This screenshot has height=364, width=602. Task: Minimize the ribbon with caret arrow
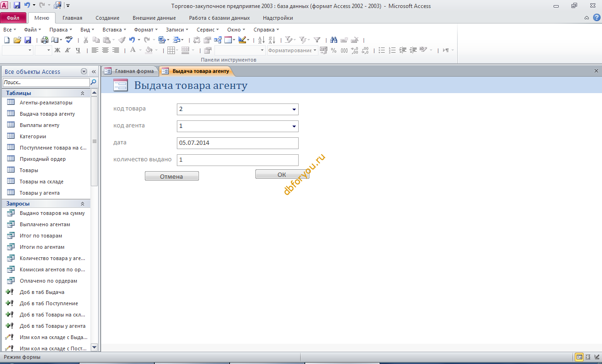(x=586, y=18)
